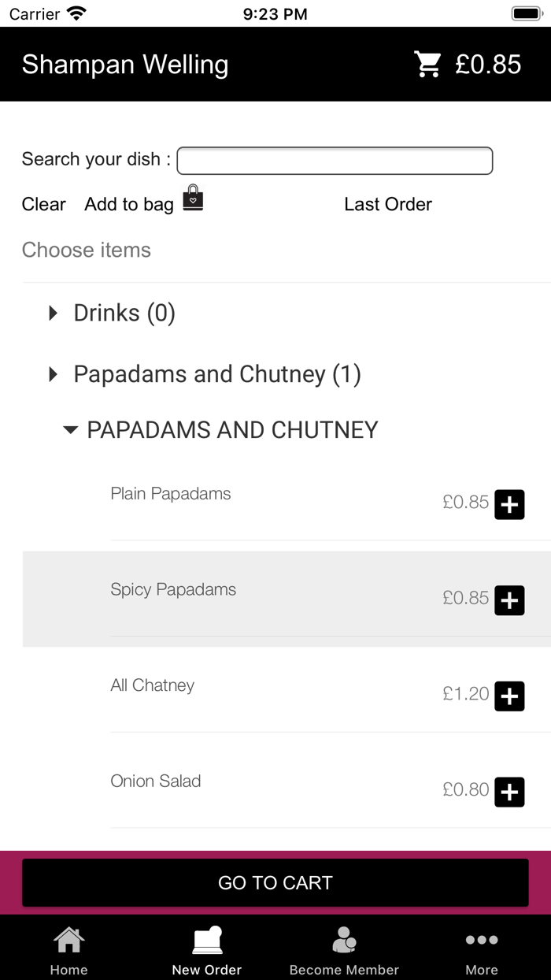The width and height of the screenshot is (551, 980).
Task: Add Spicy Papadams with plus icon
Action: click(x=509, y=600)
